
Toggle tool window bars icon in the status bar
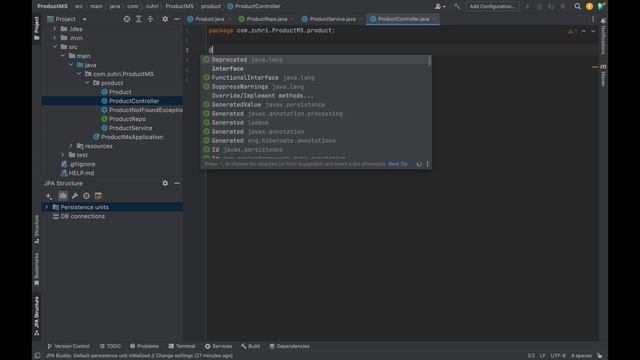tap(37, 356)
